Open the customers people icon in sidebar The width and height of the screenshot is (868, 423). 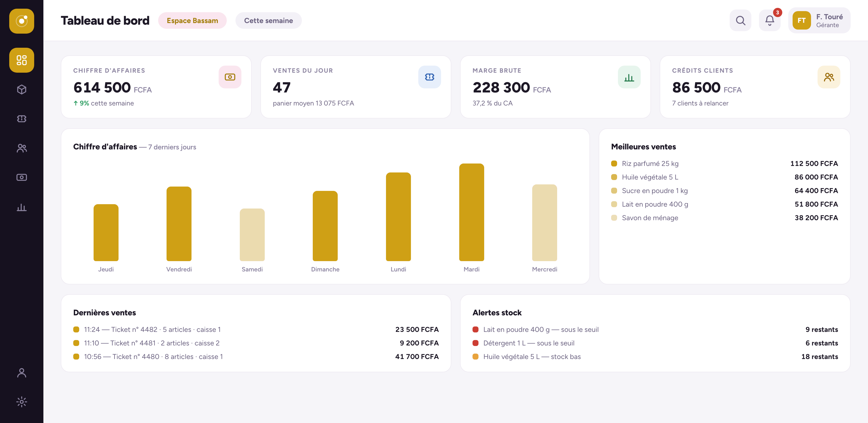pyautogui.click(x=22, y=148)
